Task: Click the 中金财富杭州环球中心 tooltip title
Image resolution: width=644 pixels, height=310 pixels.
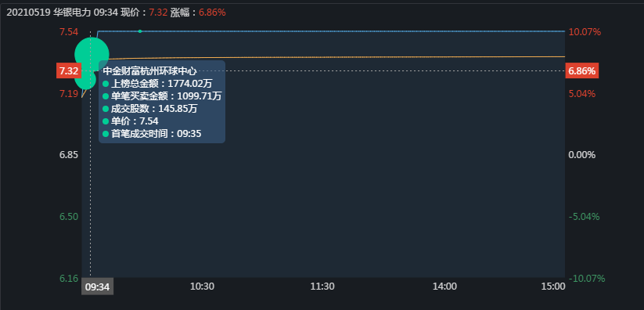Action: tap(150, 71)
